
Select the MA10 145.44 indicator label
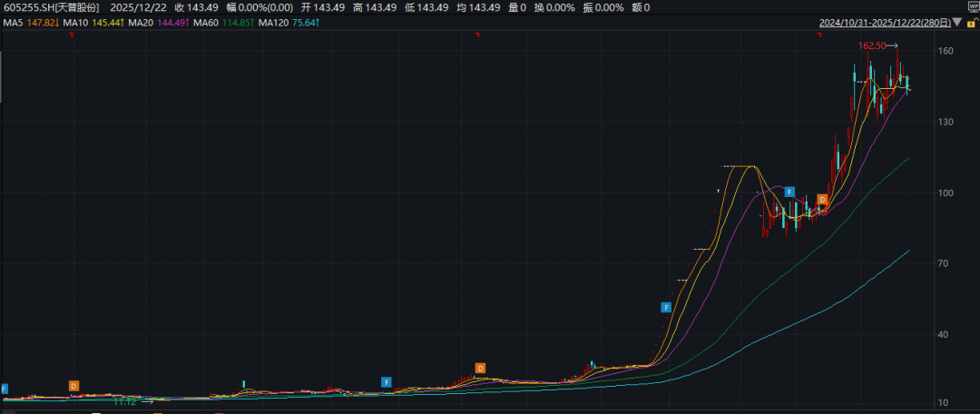pos(95,23)
